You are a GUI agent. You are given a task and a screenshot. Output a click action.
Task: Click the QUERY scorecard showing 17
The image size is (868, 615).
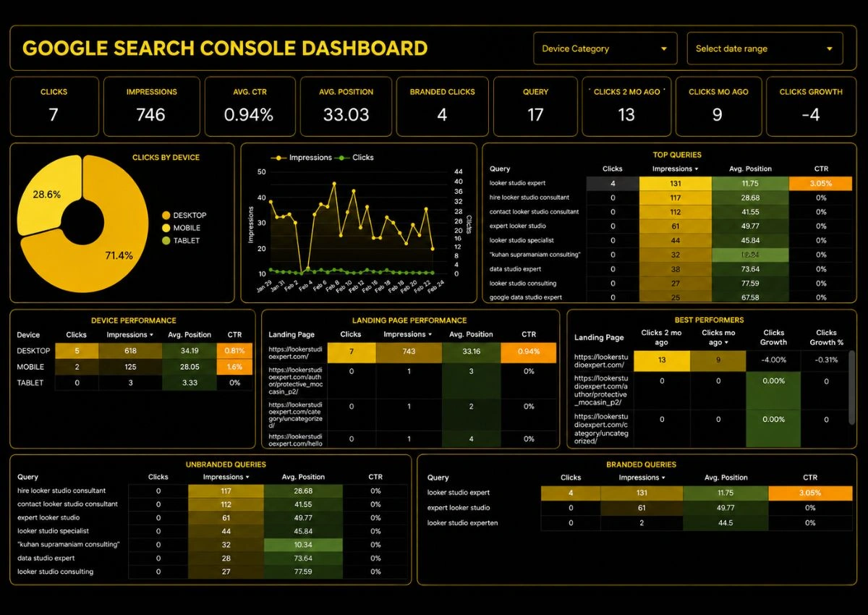(535, 106)
